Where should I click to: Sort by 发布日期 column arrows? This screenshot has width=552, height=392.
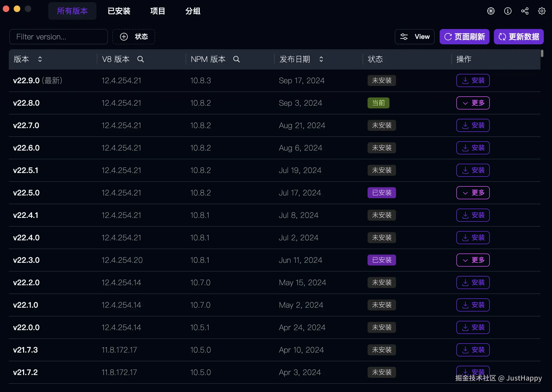coord(321,59)
